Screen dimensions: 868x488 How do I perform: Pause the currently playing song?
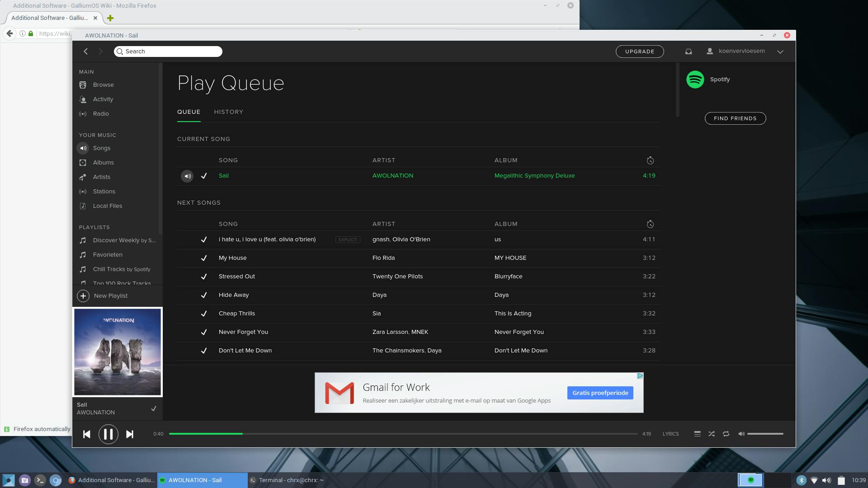pyautogui.click(x=108, y=434)
